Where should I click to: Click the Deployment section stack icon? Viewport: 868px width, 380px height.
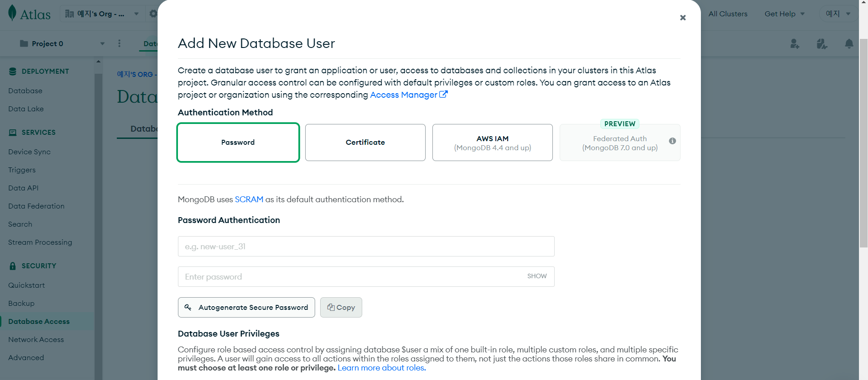pos(13,71)
